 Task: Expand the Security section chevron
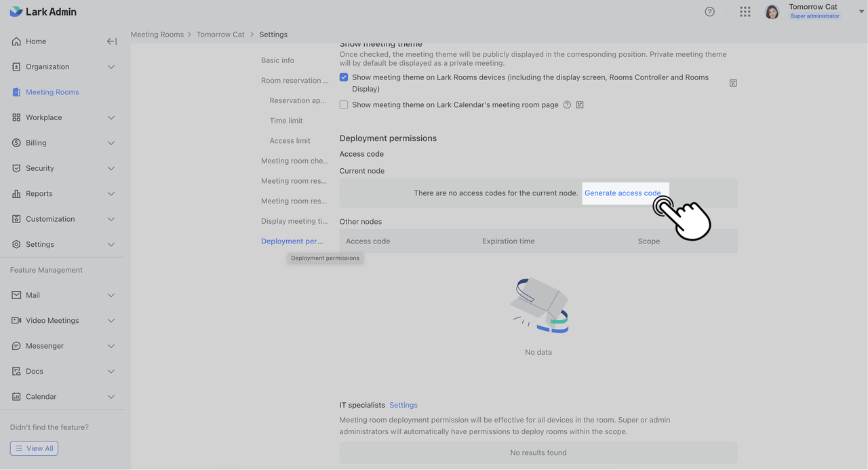coord(111,168)
